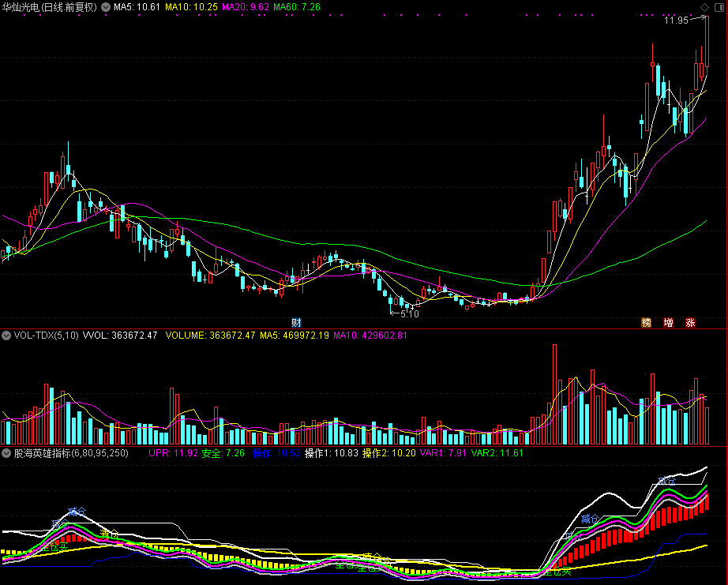This screenshot has height=585, width=728.
Task: Click the 华灿光电(日线.前复权) title label
Action: click(x=50, y=7)
